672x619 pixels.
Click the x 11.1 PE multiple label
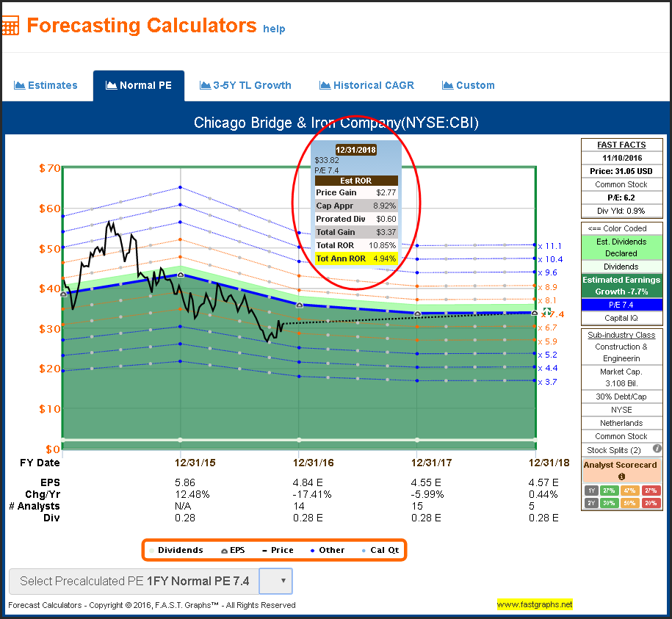[550, 246]
